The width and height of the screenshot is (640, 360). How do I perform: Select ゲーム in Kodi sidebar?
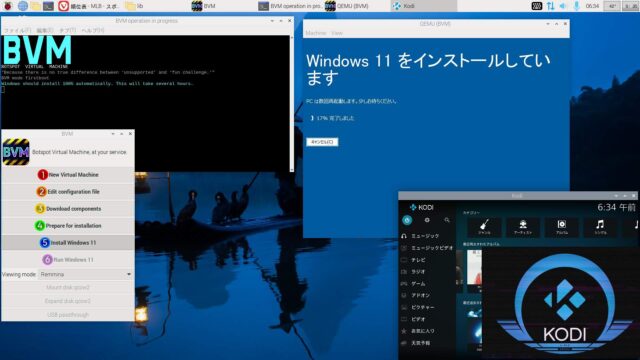[x=427, y=283]
